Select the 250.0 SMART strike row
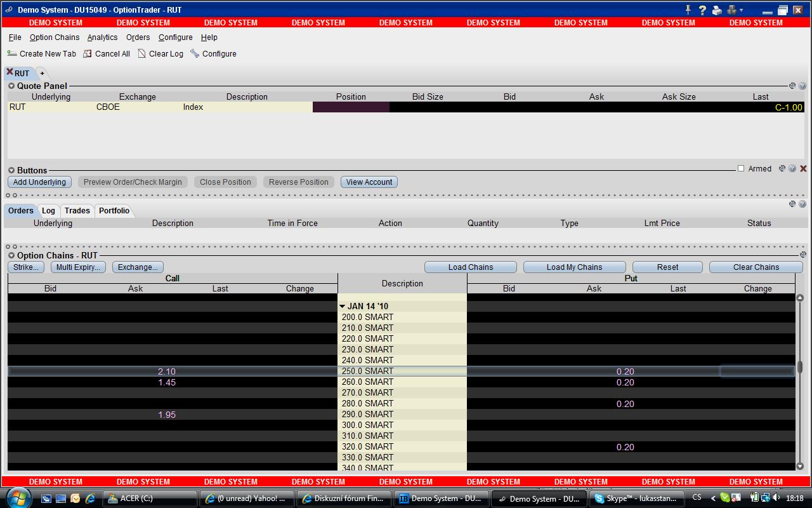812x508 pixels. pos(402,371)
